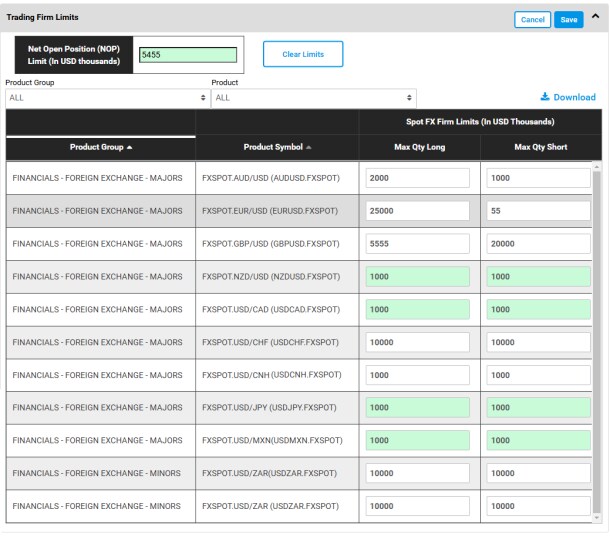Edit the Net Open Position limit field
Image resolution: width=610 pixels, height=536 pixels.
point(188,55)
